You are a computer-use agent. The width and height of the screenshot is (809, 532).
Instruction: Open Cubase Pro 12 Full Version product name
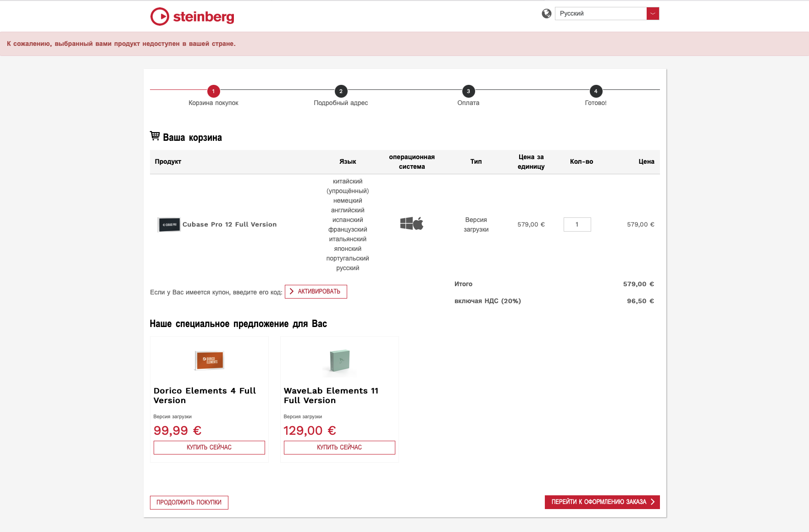(230, 225)
